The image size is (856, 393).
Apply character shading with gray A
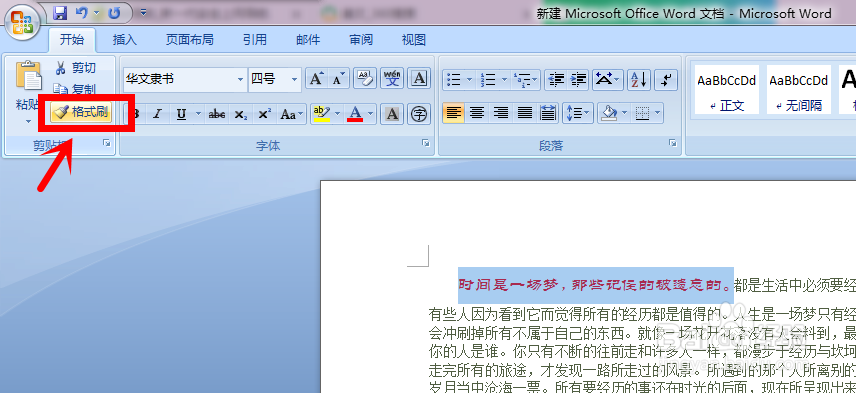(391, 114)
